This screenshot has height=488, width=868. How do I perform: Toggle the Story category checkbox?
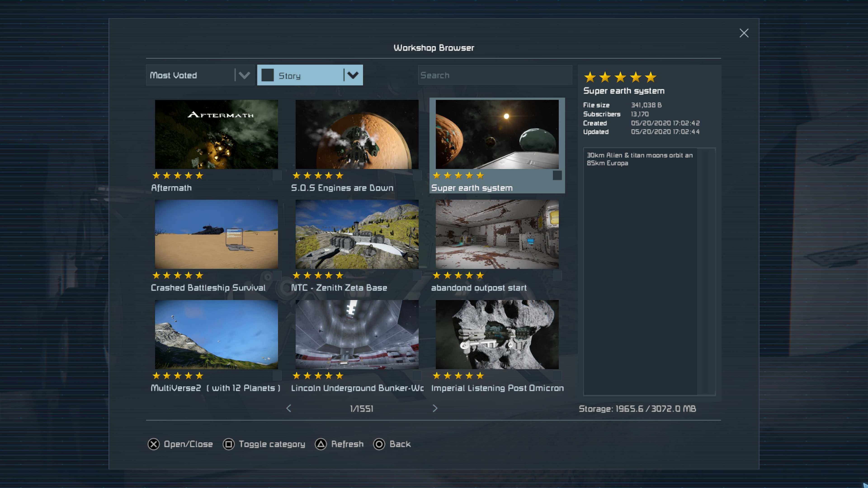tap(268, 75)
